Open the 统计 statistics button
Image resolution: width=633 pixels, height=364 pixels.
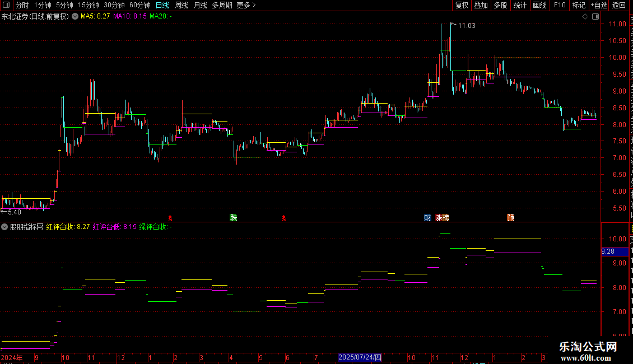click(519, 5)
